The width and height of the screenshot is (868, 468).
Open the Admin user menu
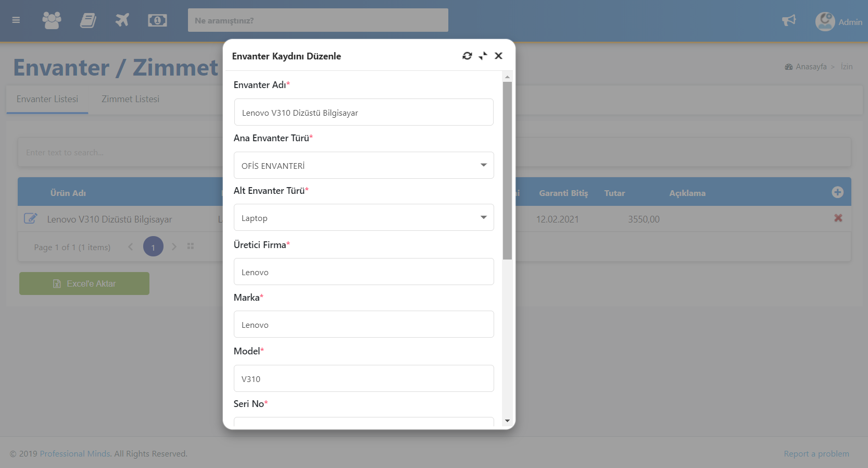click(x=838, y=22)
